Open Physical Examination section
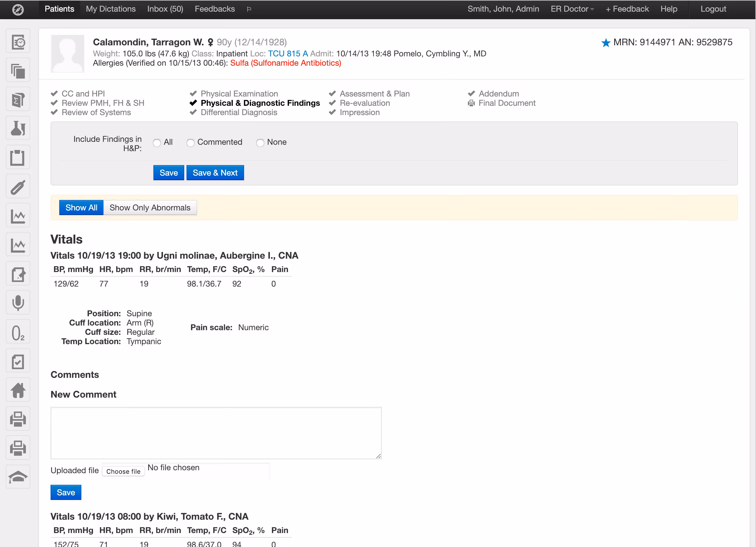Image resolution: width=756 pixels, height=547 pixels. pyautogui.click(x=239, y=94)
